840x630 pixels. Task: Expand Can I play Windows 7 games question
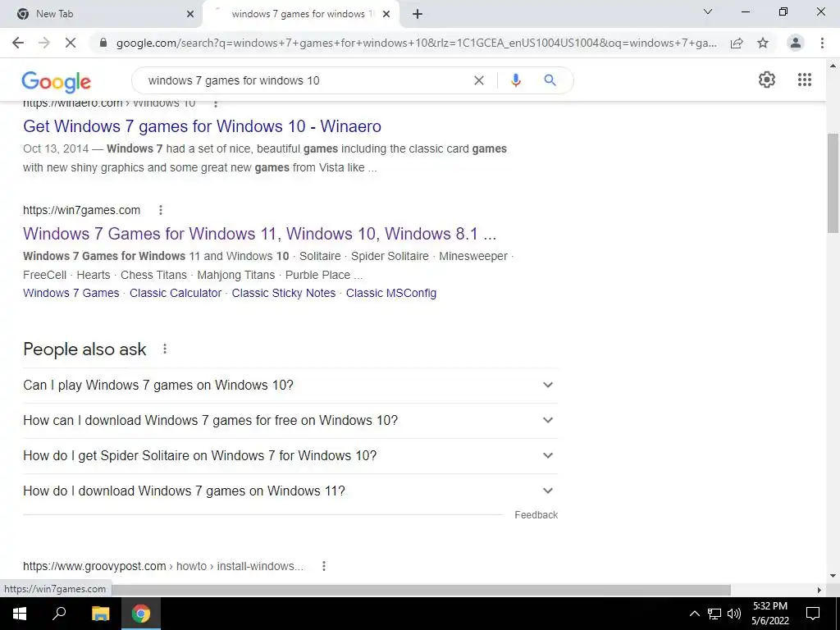click(x=290, y=386)
